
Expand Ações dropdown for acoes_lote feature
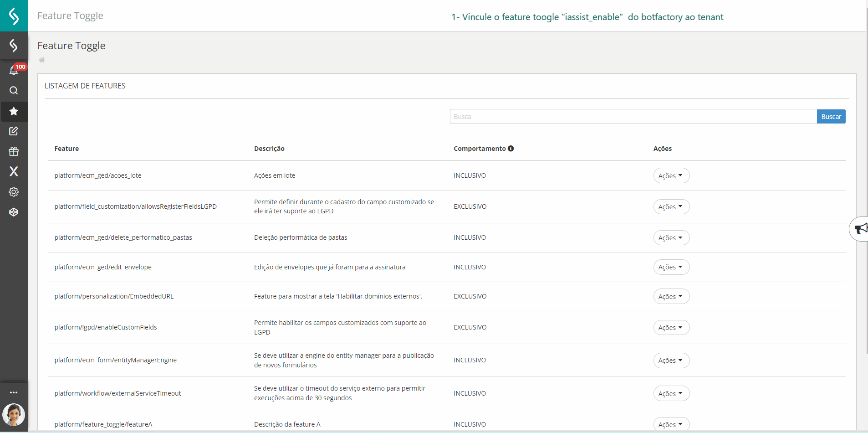coord(671,176)
